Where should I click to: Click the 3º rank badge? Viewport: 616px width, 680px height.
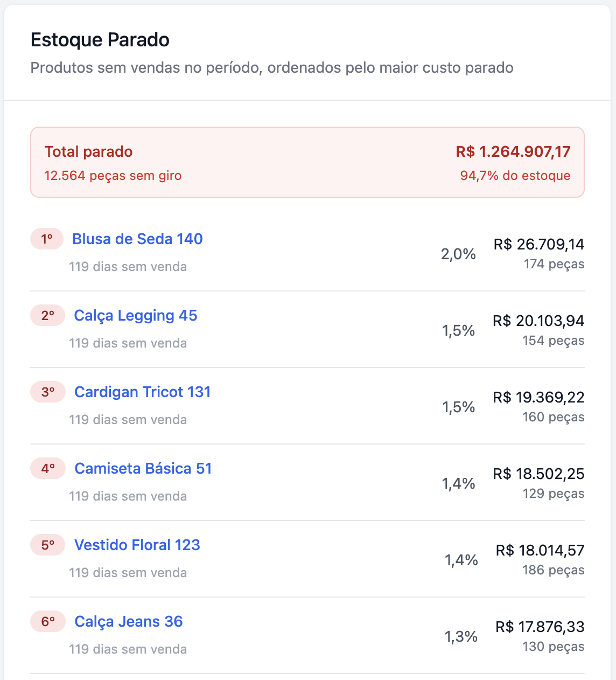48,392
